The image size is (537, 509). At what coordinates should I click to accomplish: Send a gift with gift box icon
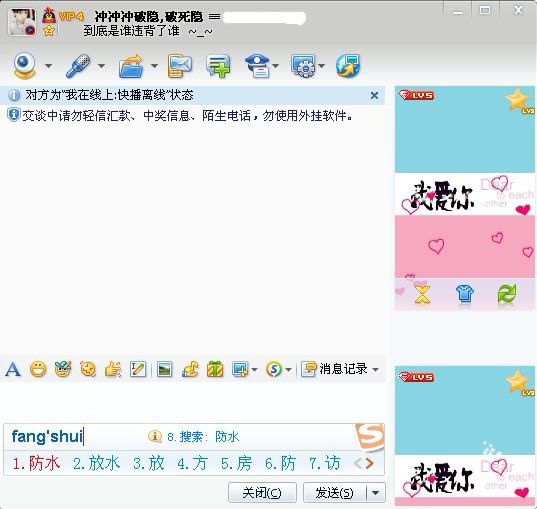tap(215, 369)
